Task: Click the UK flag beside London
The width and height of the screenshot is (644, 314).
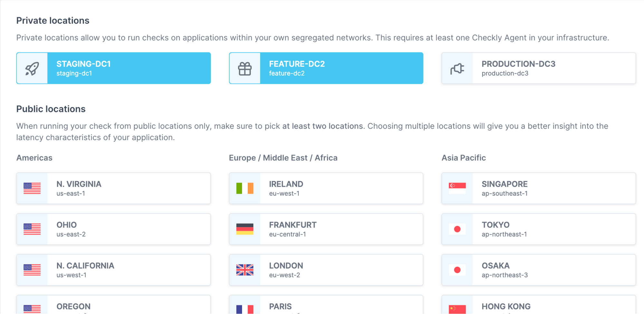Action: (x=245, y=270)
